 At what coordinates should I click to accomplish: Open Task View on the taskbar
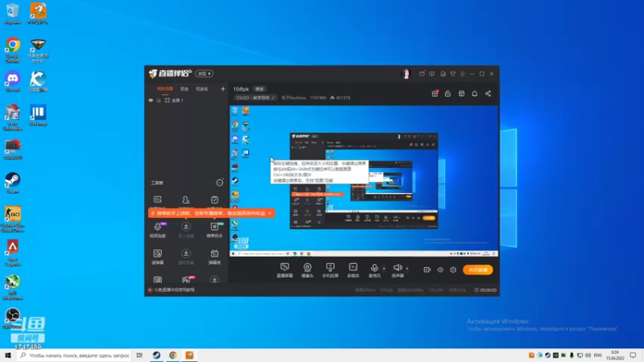pyautogui.click(x=139, y=355)
